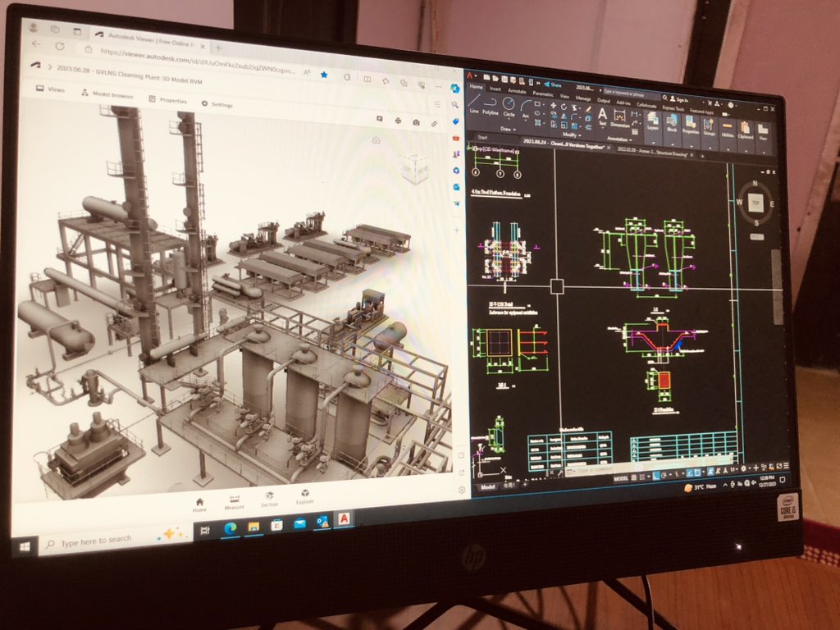Open File Explorer from taskbar
This screenshot has width=840, height=630.
pyautogui.click(x=253, y=527)
